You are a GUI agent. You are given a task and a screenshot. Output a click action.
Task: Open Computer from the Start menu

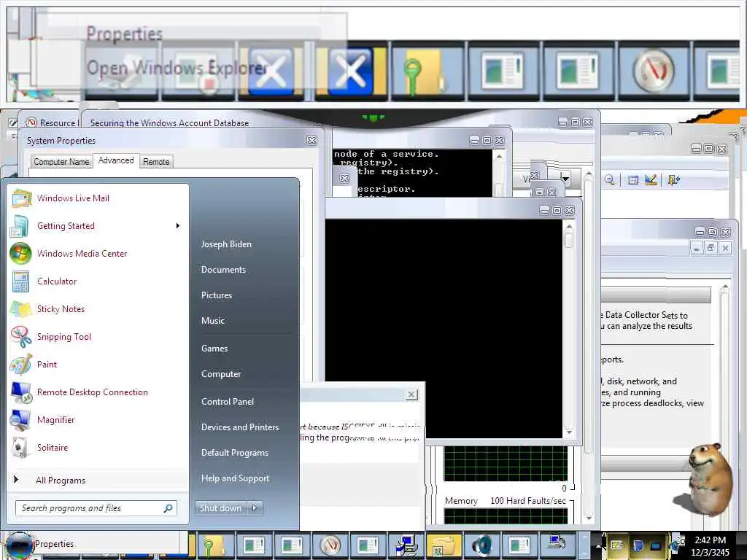221,374
